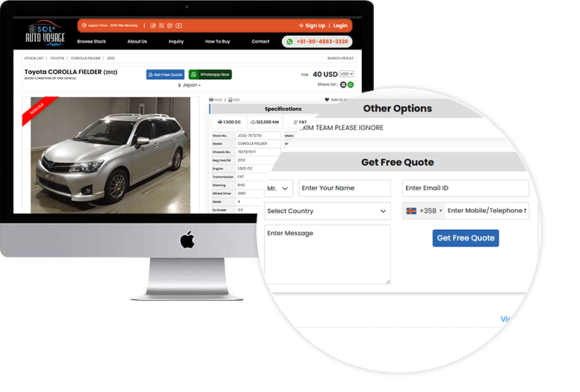Click TOYOTA breadcrumb

tap(57, 58)
